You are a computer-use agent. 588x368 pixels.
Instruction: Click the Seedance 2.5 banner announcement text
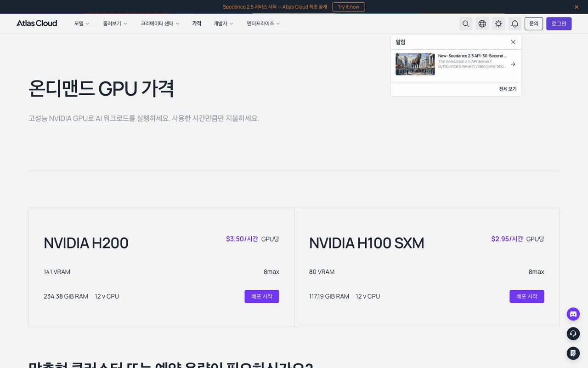(x=275, y=7)
